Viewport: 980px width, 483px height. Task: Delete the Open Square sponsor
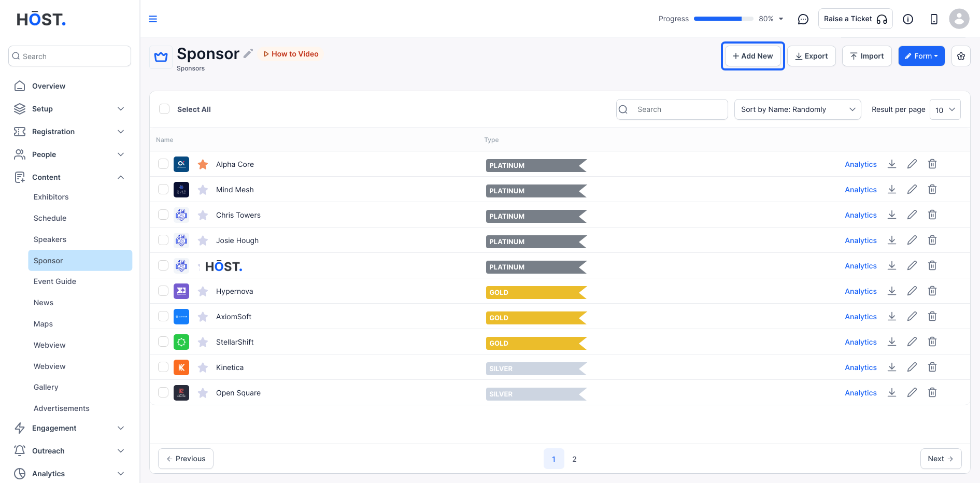[x=932, y=393]
